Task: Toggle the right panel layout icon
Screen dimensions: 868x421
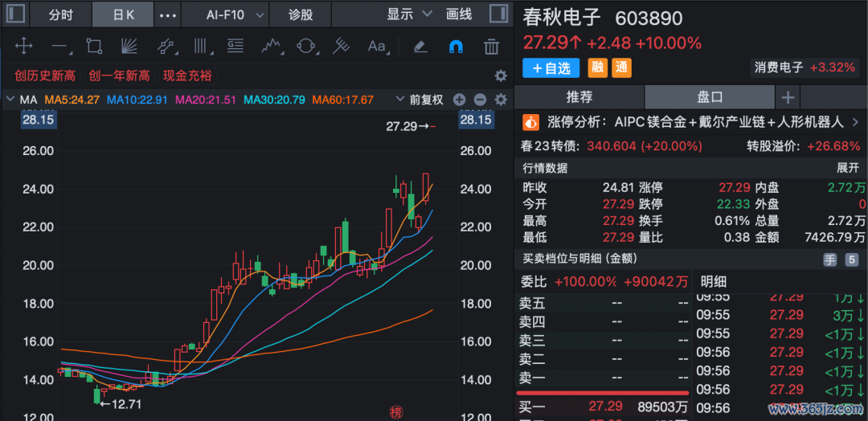Action: [x=499, y=14]
